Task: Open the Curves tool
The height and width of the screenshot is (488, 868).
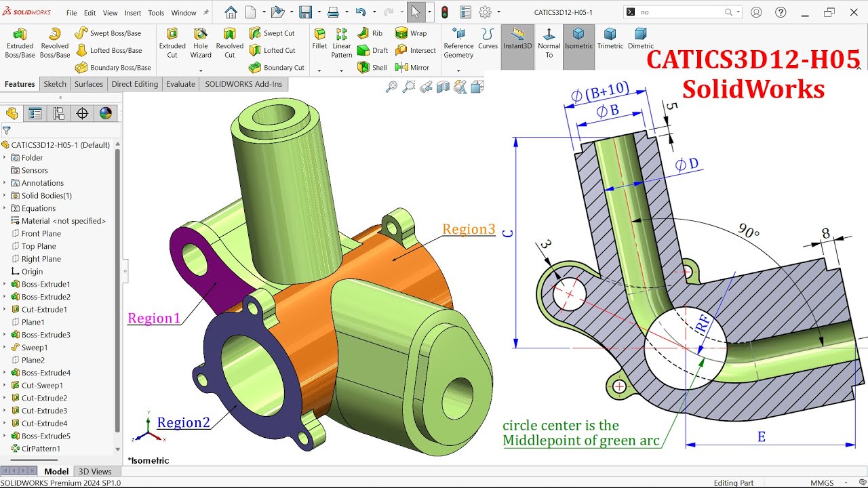Action: (x=488, y=39)
